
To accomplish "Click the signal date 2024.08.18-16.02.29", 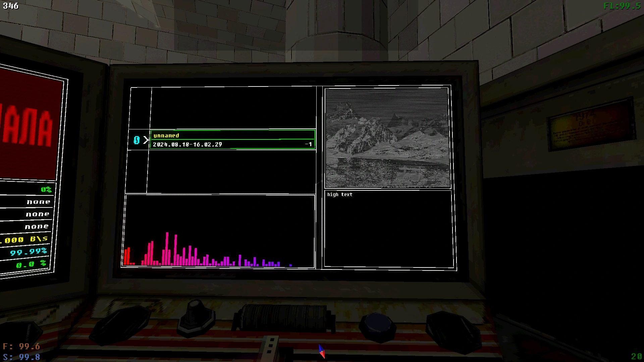I will pos(187,144).
